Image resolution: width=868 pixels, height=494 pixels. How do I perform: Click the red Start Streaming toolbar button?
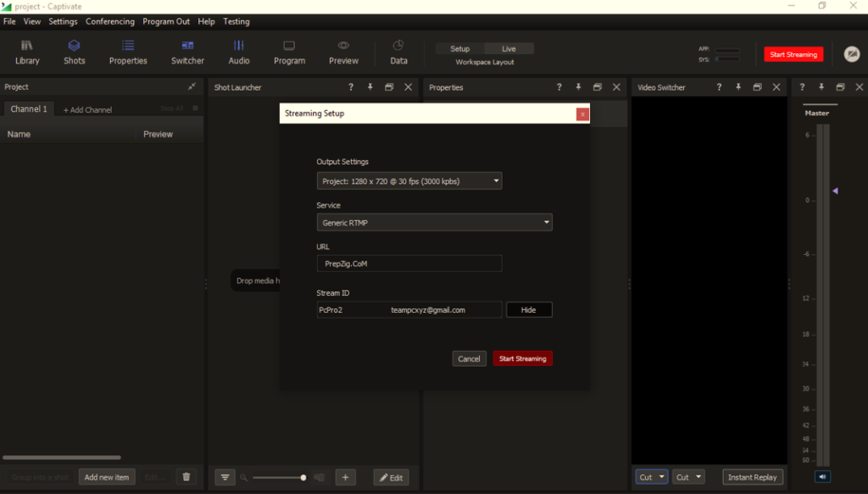[793, 54]
